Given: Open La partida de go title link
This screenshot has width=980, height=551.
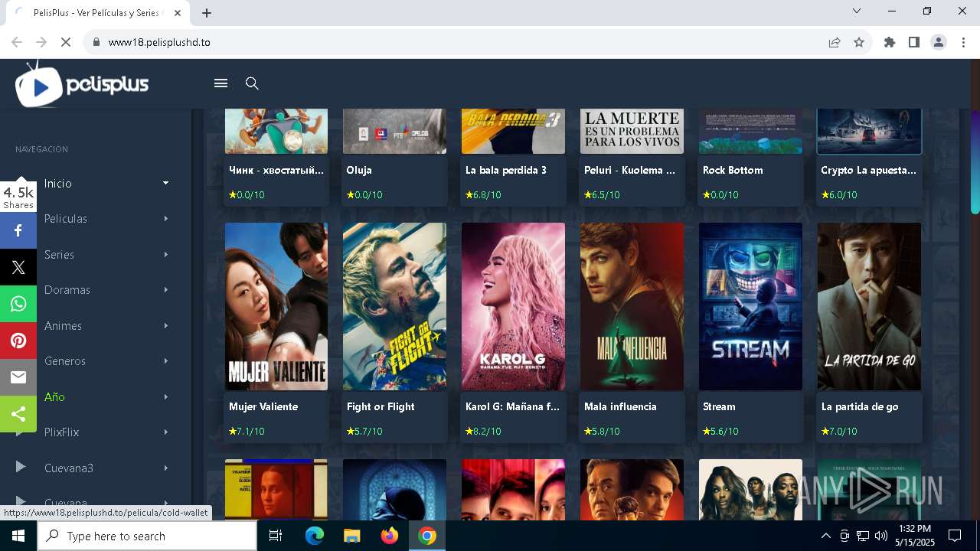Looking at the screenshot, I should pyautogui.click(x=860, y=406).
